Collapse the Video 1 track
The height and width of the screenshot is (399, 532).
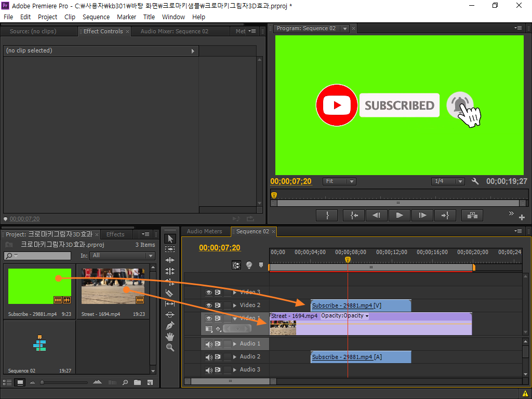tap(235, 318)
